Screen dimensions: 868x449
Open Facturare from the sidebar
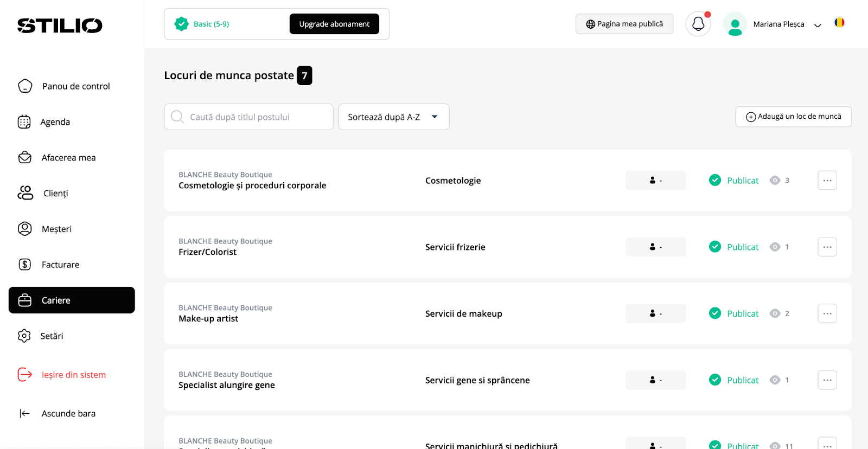coord(60,265)
